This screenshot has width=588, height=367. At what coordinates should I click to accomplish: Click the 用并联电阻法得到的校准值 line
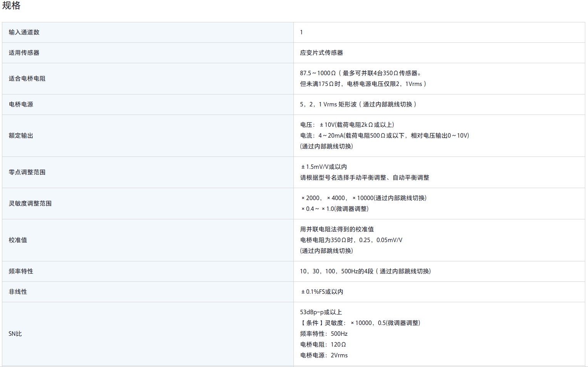pyautogui.click(x=337, y=229)
